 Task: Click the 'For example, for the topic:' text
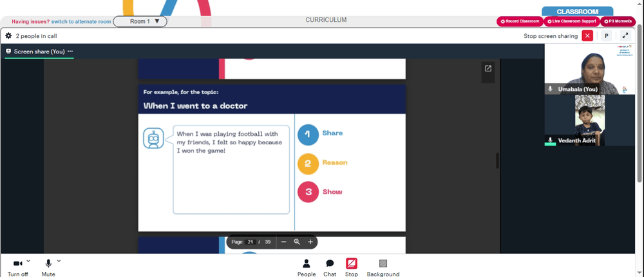[181, 92]
